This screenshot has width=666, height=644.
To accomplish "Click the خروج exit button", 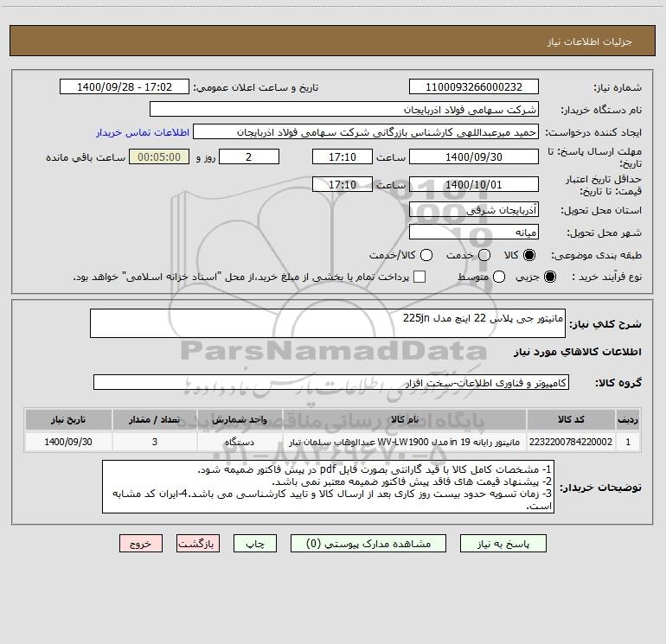I will tap(141, 544).
